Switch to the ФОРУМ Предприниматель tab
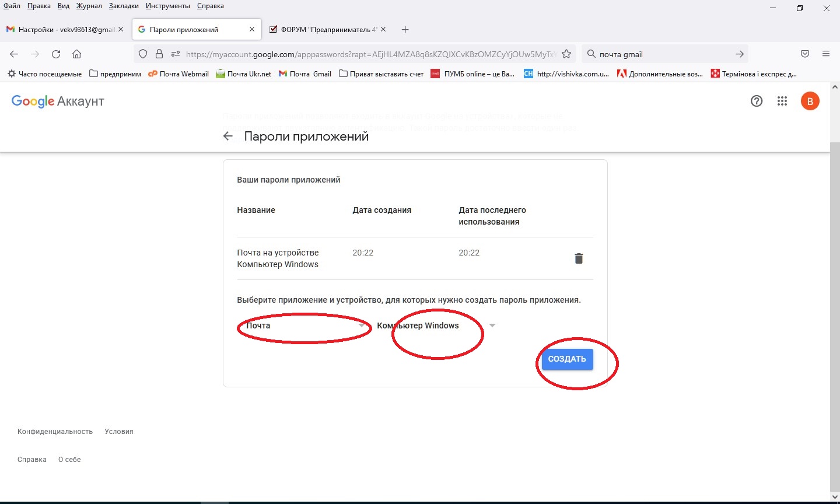 tap(324, 30)
